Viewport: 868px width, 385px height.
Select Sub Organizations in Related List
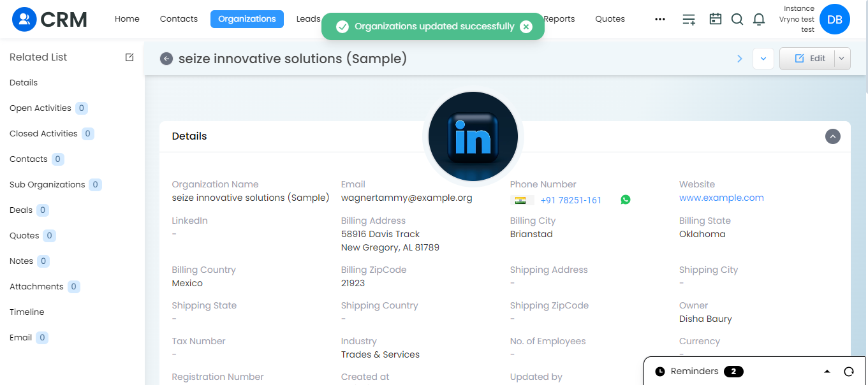pyautogui.click(x=47, y=185)
